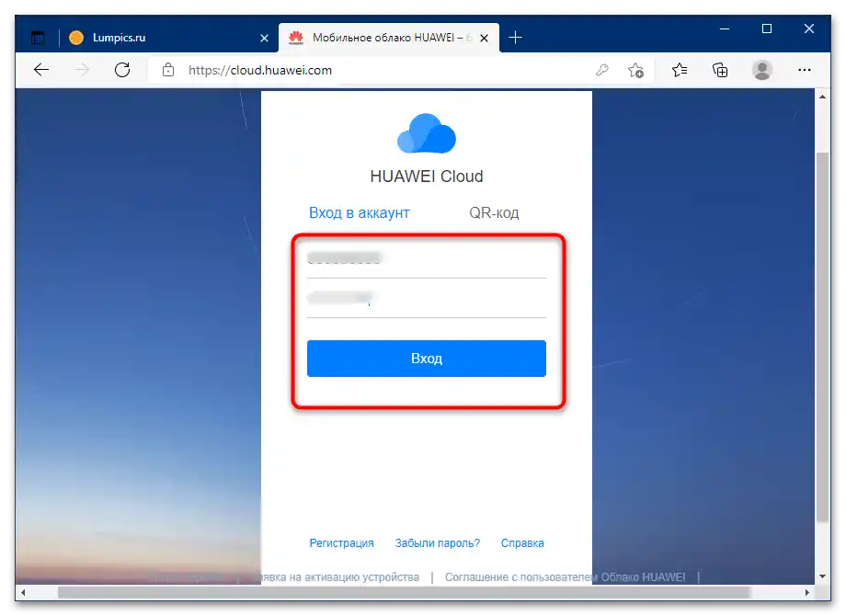Viewport: 846px width, 616px height.
Task: Switch to the QR-код login tab
Action: (x=494, y=213)
